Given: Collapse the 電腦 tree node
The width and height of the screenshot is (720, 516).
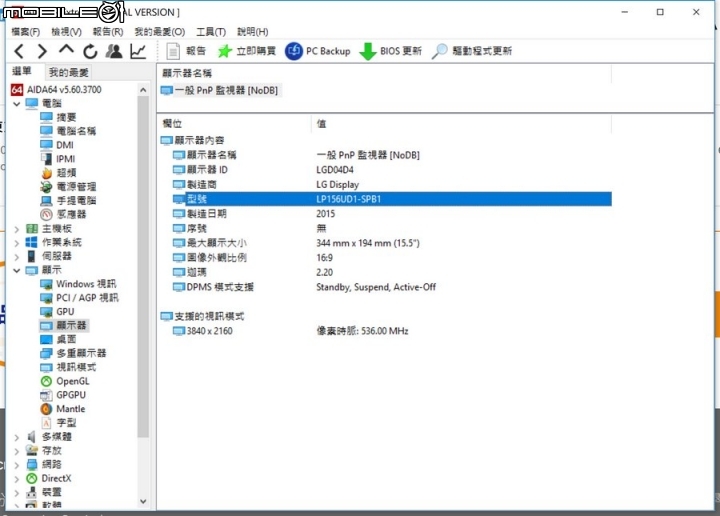Looking at the screenshot, I should (x=17, y=104).
